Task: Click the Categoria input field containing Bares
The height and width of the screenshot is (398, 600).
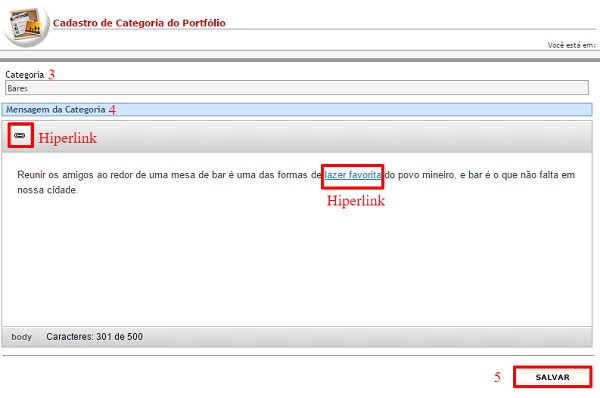Action: click(x=297, y=88)
